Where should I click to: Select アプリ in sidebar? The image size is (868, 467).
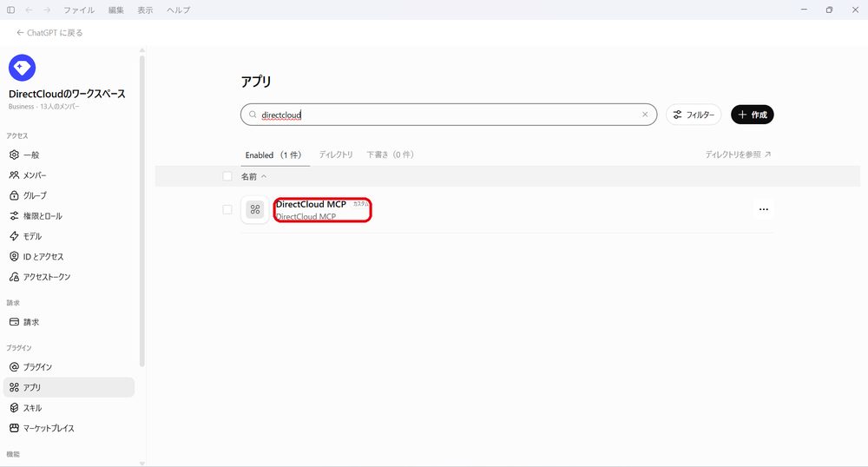[x=69, y=387]
